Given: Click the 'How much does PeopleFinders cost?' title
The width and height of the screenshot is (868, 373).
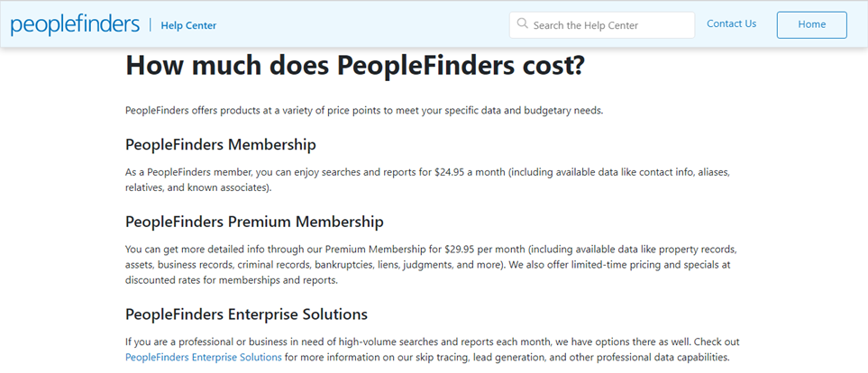Looking at the screenshot, I should (355, 65).
